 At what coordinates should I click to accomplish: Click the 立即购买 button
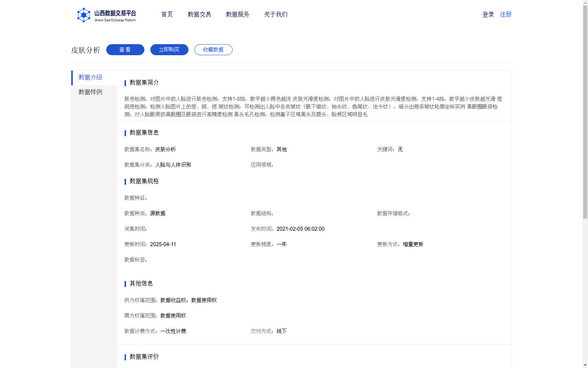(169, 50)
